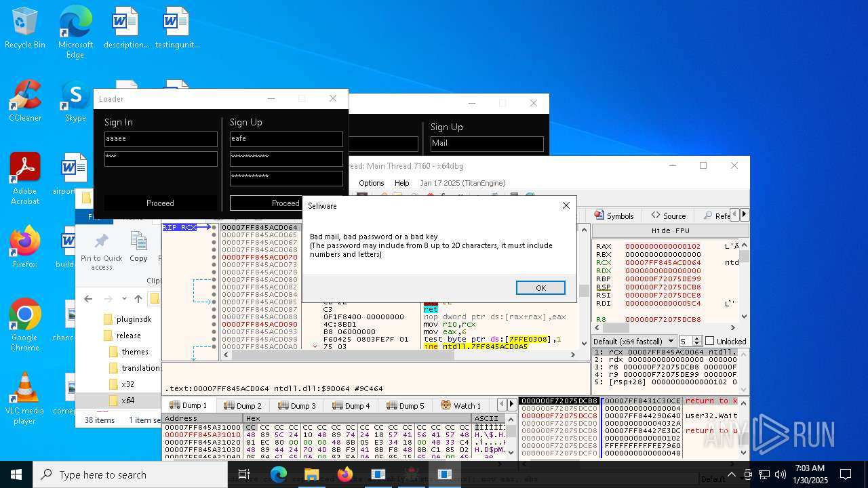Switch to the Watch 1 tab
The image size is (868, 488).
click(460, 405)
